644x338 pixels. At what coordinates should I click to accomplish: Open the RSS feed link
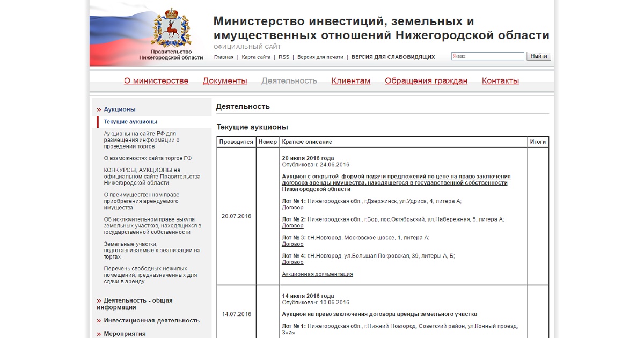[x=283, y=57]
